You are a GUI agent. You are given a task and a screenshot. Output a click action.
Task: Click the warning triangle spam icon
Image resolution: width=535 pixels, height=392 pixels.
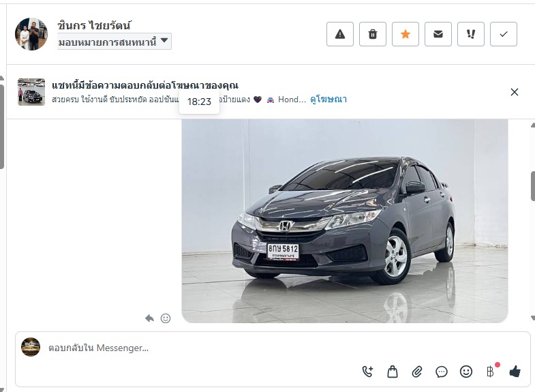[340, 34]
